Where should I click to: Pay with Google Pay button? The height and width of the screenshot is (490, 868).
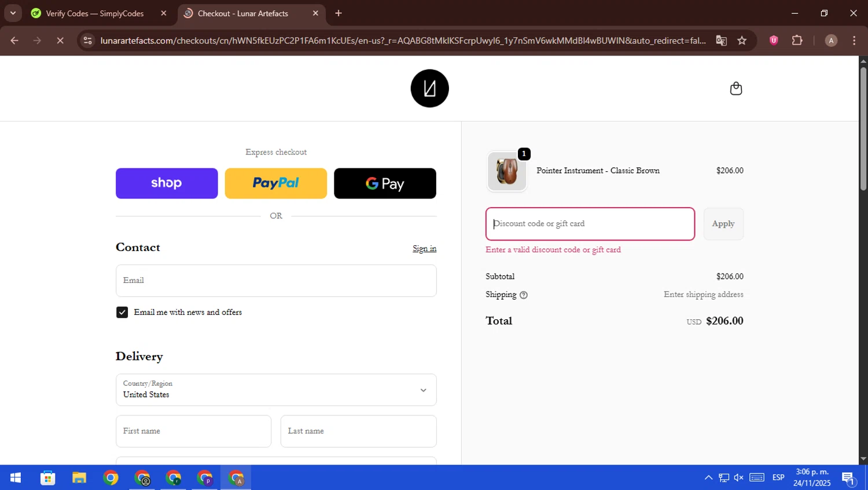pyautogui.click(x=385, y=183)
